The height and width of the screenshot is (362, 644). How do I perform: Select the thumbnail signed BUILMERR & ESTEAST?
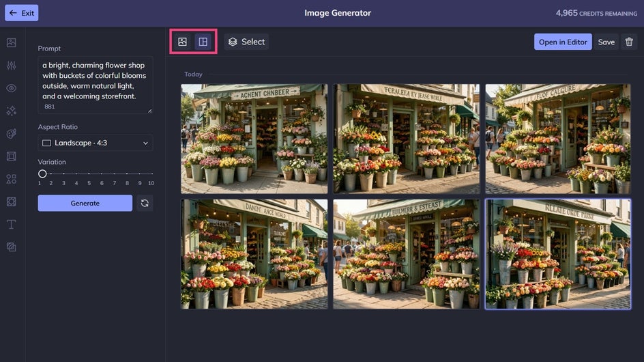pos(406,254)
